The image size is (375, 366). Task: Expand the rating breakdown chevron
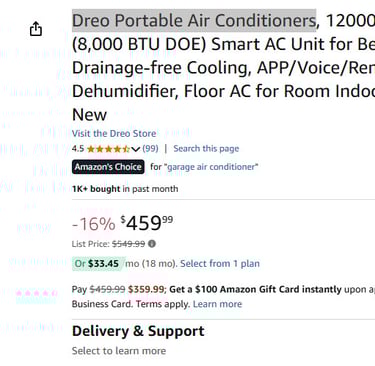pos(135,149)
